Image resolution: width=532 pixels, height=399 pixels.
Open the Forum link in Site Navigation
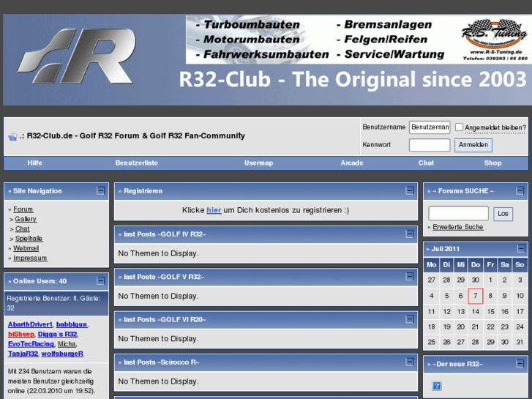tap(23, 209)
